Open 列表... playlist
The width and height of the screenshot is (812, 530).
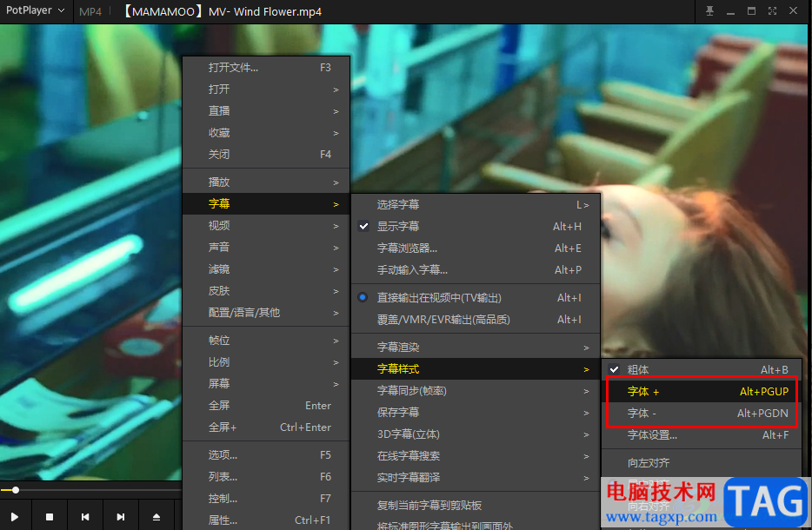coord(266,477)
